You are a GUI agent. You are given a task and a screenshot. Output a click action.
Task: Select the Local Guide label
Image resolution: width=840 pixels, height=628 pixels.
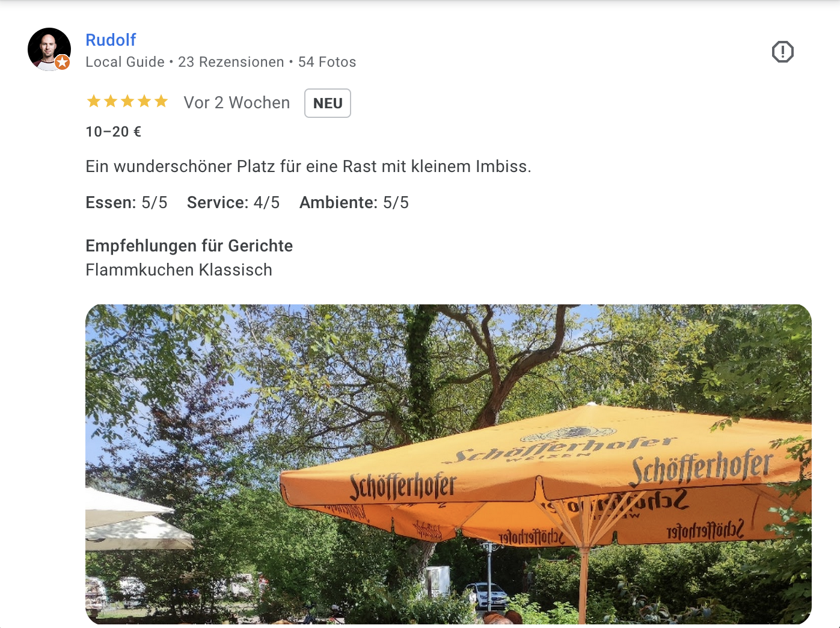coord(125,62)
